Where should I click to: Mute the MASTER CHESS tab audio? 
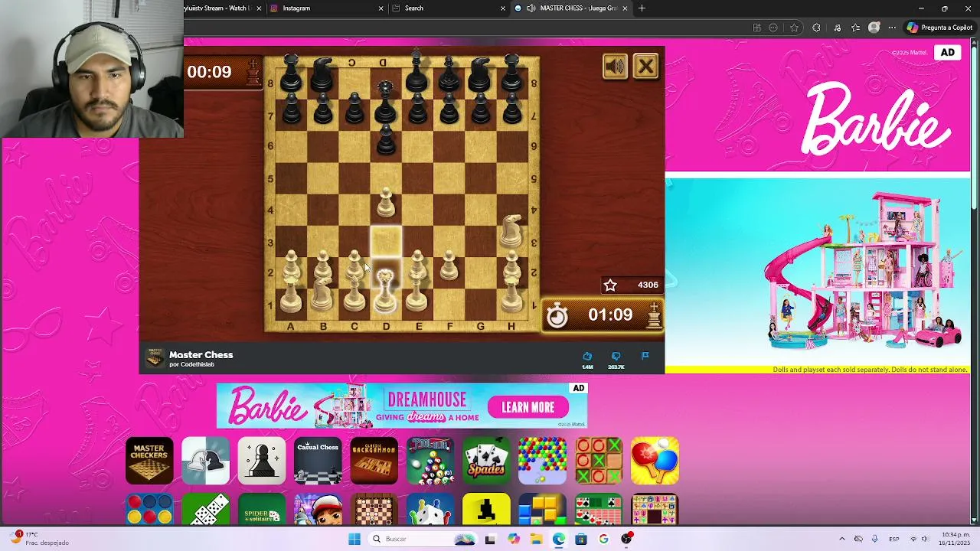click(531, 8)
